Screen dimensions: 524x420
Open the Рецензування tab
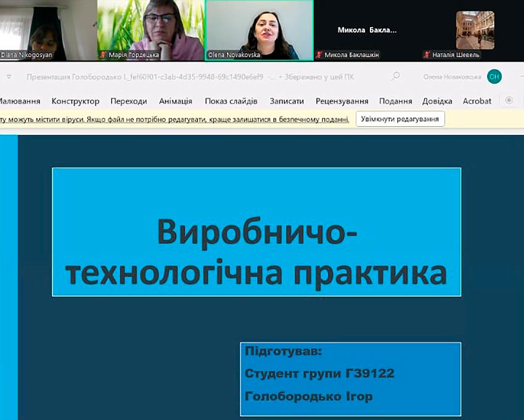pos(342,101)
